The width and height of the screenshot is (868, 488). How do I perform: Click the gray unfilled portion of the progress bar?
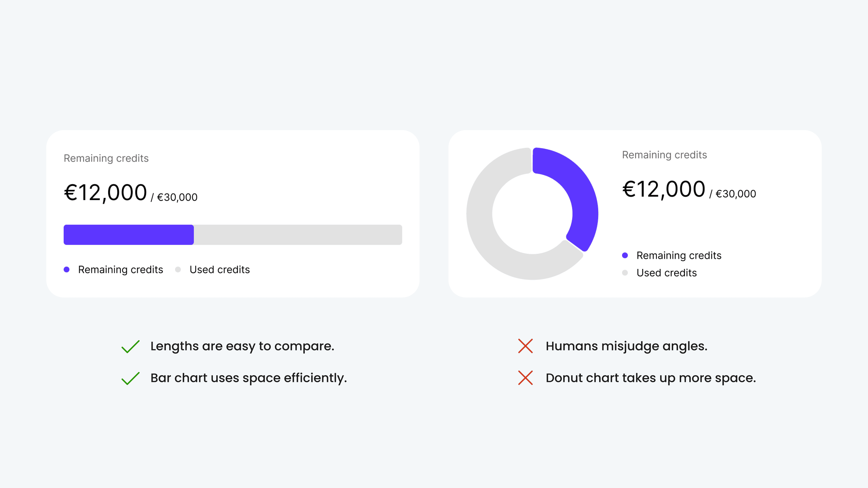(x=298, y=235)
